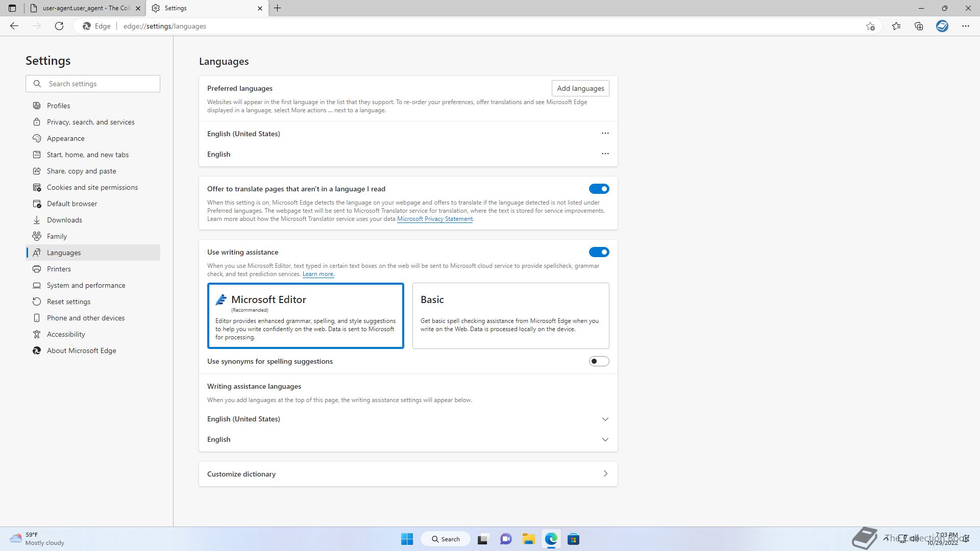Screen dimensions: 980x551
Task: Open Accessibility settings
Action: pyautogui.click(x=93, y=334)
